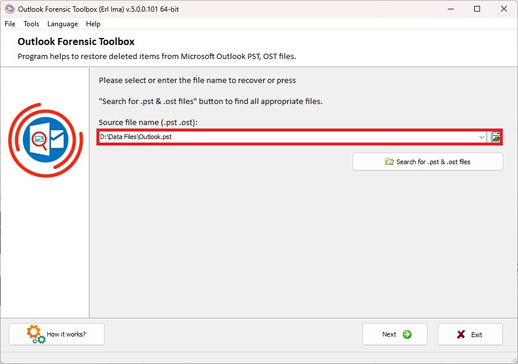518x364 pixels.
Task: Minimize the Outlook Forensic Toolbox window
Action: [451, 9]
